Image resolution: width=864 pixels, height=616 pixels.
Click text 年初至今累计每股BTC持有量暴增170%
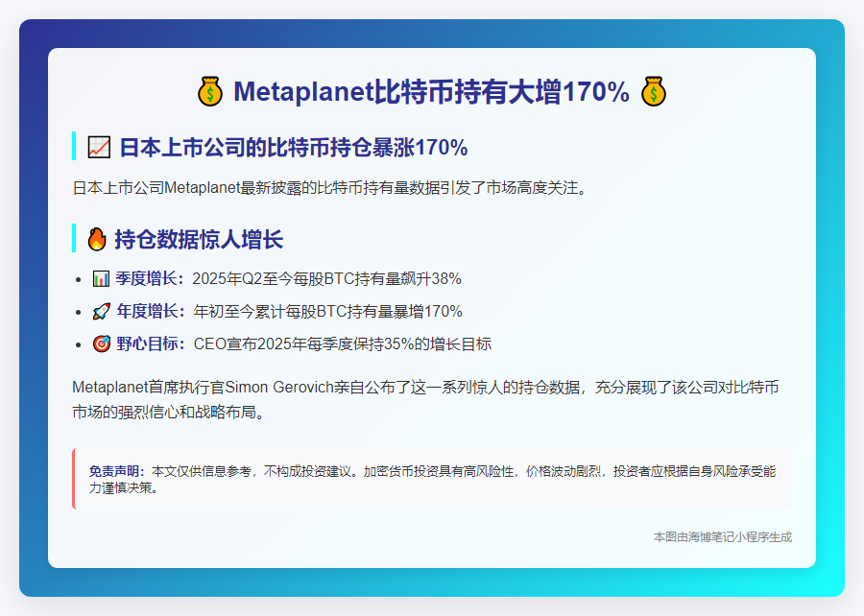tap(328, 312)
